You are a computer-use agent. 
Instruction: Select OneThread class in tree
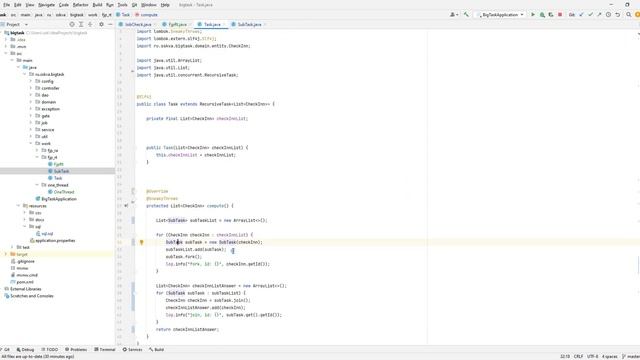[x=64, y=192]
